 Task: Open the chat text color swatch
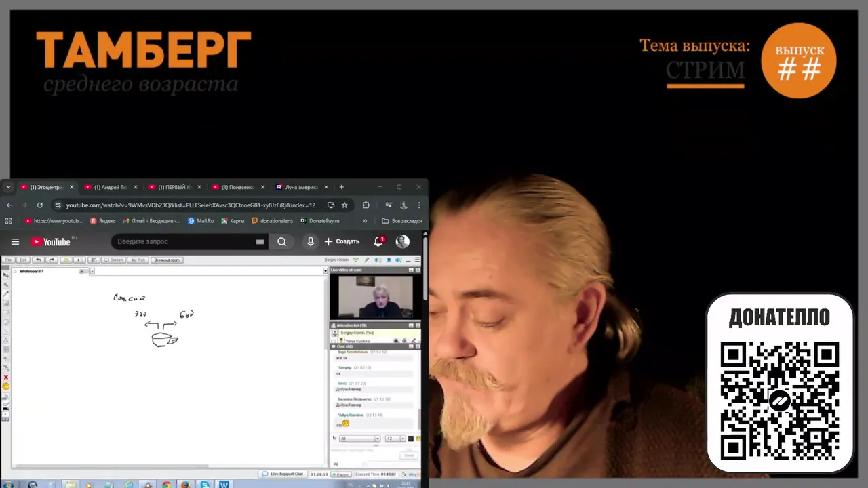point(411,439)
